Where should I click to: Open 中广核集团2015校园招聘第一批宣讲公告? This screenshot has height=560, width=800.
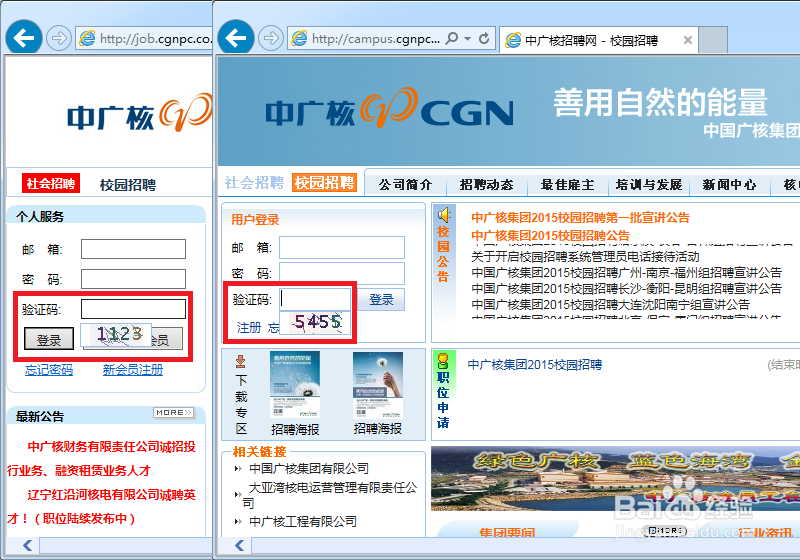(x=580, y=218)
